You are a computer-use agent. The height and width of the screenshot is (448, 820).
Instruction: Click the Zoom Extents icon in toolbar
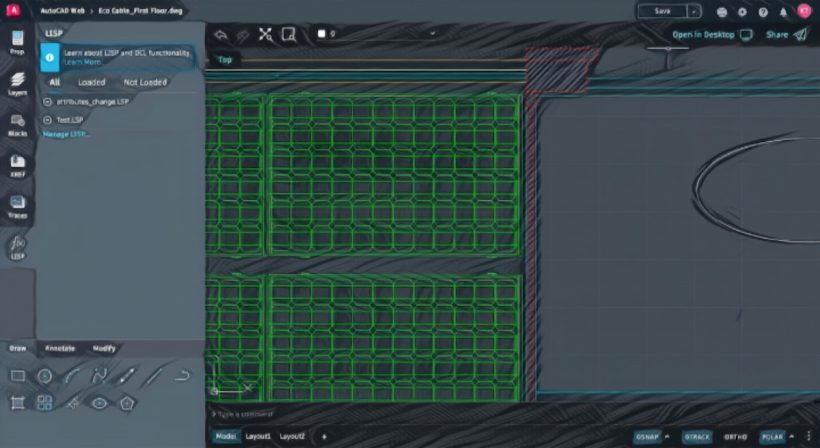(265, 34)
